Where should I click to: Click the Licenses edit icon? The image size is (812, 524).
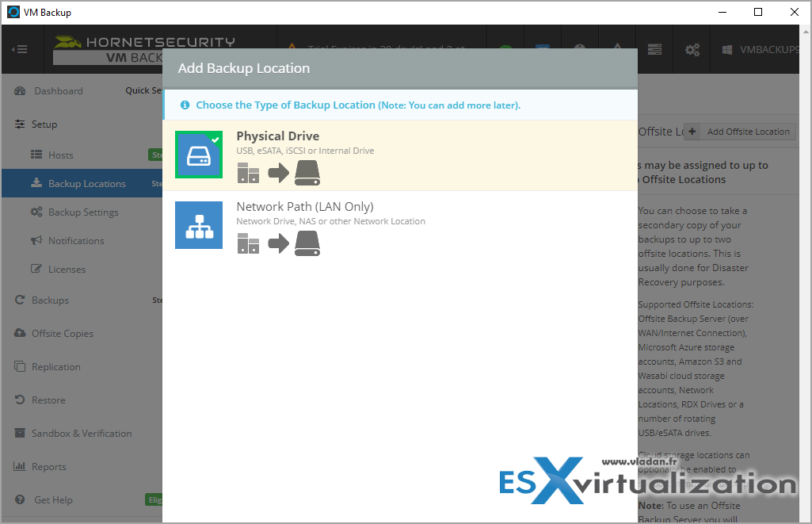coord(36,269)
